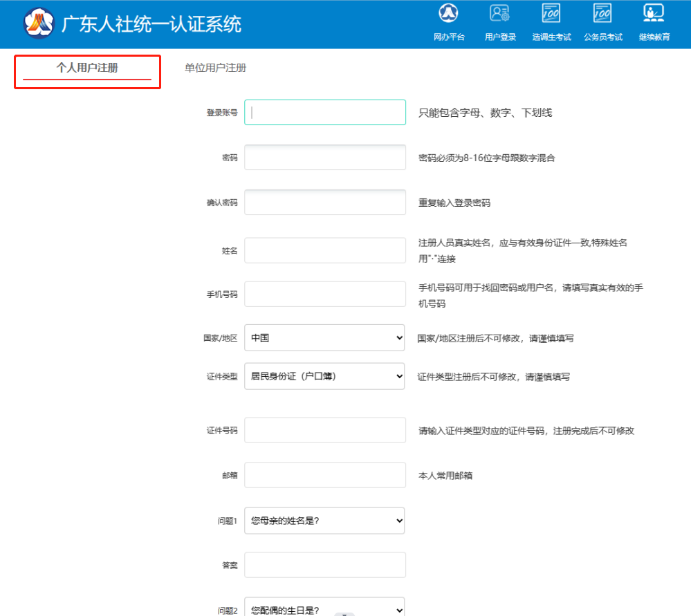691x616 pixels.
Task: Open the 国家/地区 country dropdown
Action: click(324, 337)
